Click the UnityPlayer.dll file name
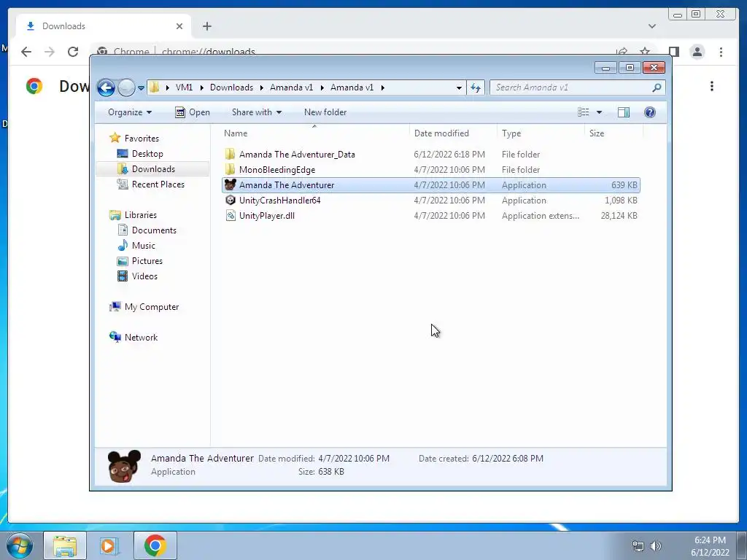 [267, 215]
